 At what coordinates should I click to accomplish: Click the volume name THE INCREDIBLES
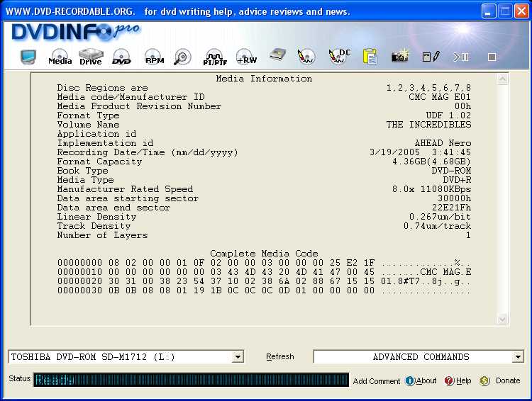tap(428, 125)
